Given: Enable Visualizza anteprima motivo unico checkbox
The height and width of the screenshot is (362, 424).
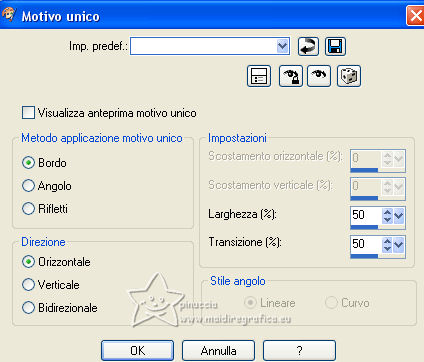Looking at the screenshot, I should click(x=28, y=113).
